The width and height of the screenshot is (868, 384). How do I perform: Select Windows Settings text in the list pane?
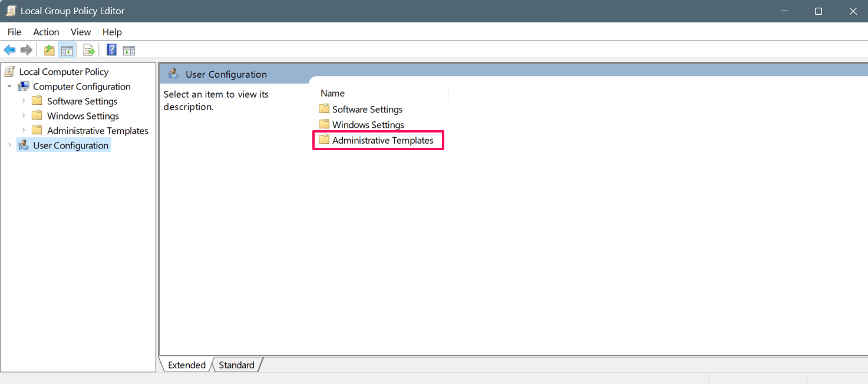368,124
